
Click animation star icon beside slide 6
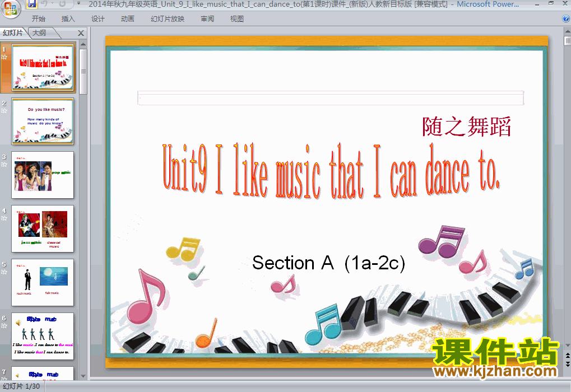(4, 326)
